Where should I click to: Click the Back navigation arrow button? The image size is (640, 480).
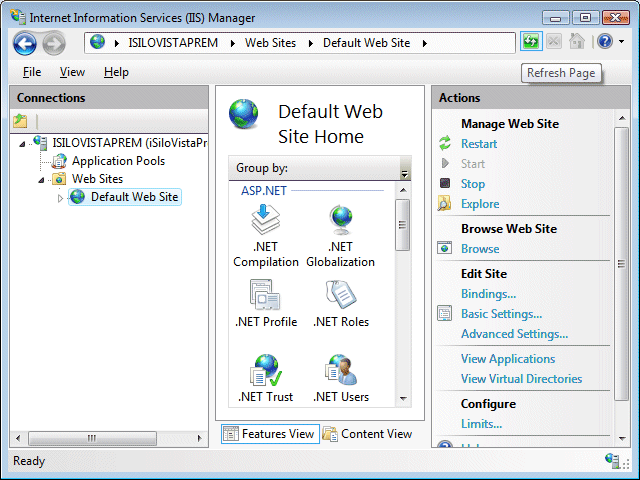coord(25,43)
